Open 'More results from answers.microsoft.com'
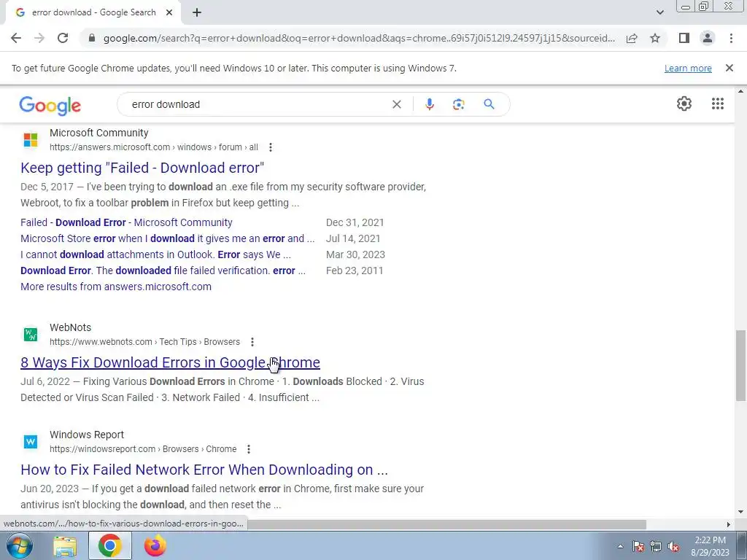Screen dimensions: 747x560 click(x=116, y=287)
